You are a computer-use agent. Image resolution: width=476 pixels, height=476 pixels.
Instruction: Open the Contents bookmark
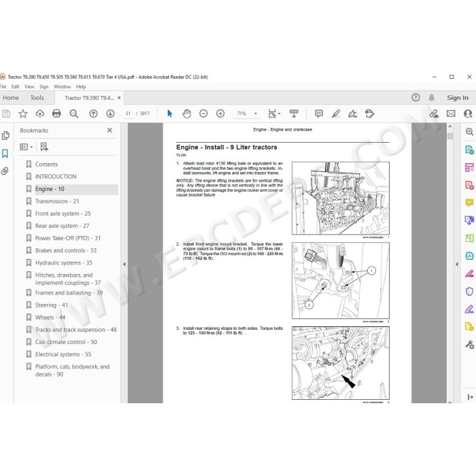pos(46,165)
